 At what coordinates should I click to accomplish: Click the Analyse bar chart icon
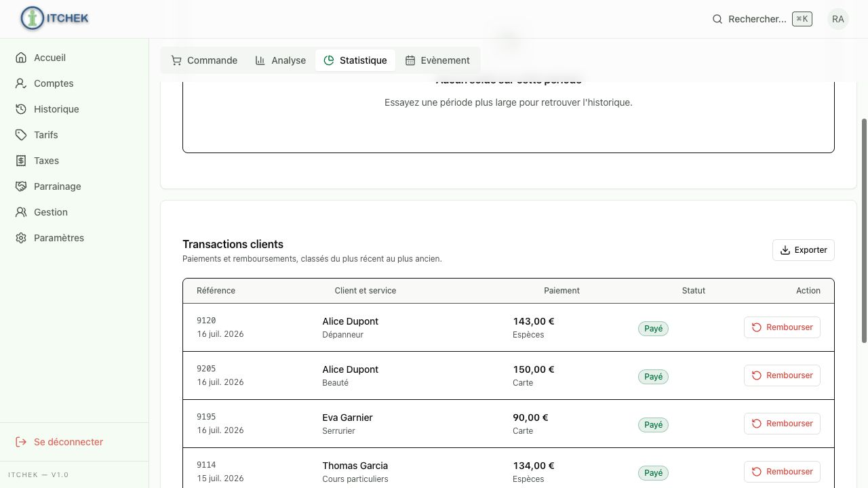(x=260, y=60)
